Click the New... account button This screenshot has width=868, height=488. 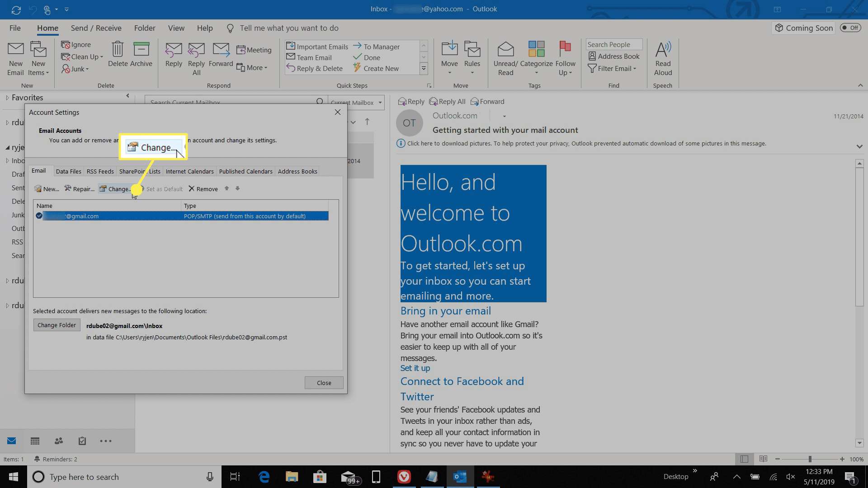point(47,189)
